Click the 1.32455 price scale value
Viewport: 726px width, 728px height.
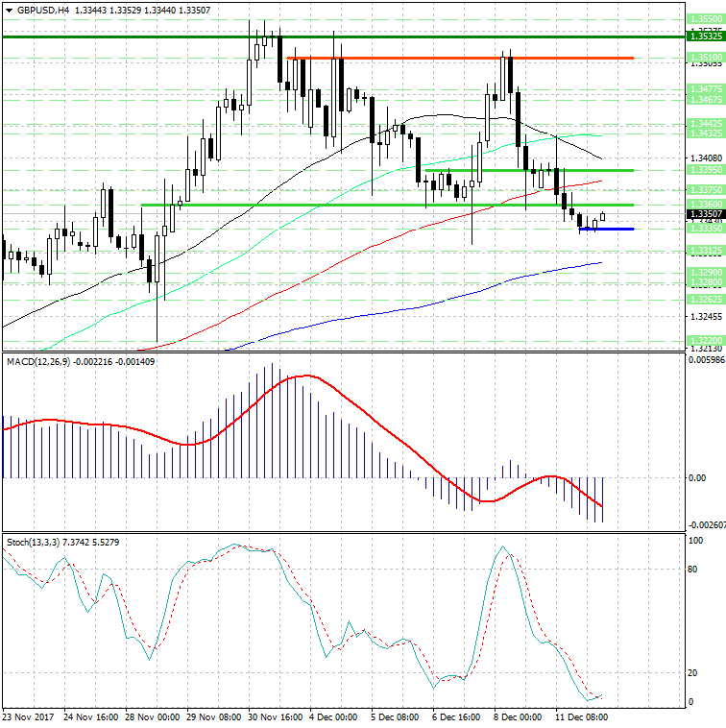(x=707, y=317)
